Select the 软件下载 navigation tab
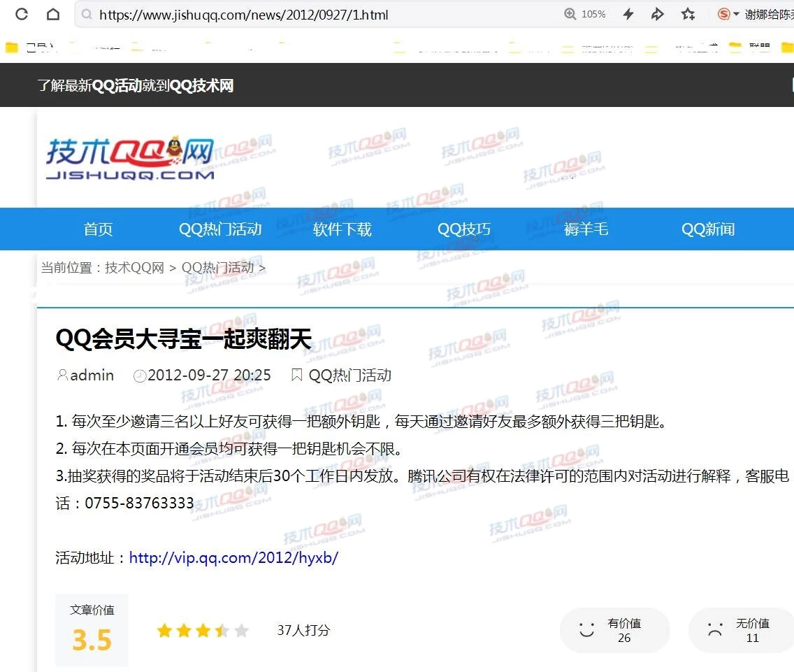794x672 pixels. click(x=342, y=229)
